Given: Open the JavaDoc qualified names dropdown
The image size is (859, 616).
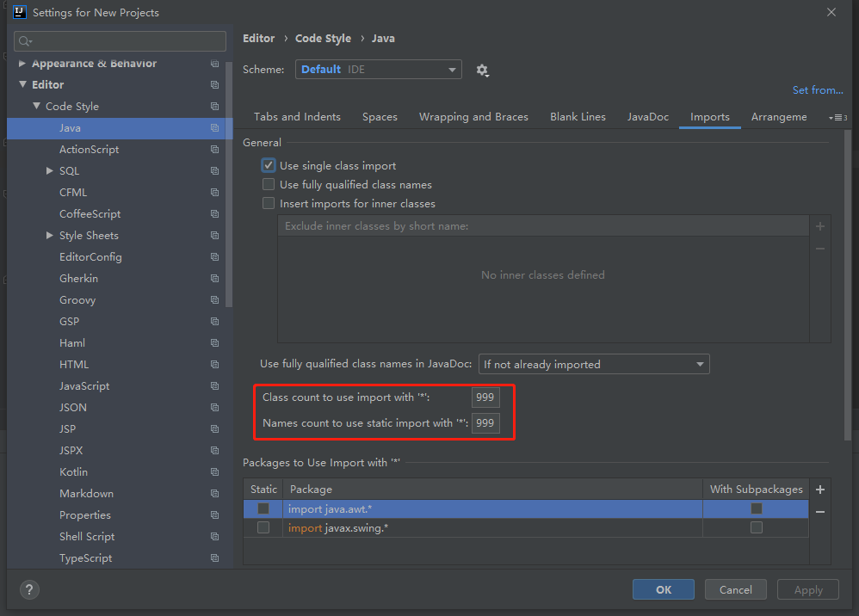Looking at the screenshot, I should point(594,365).
